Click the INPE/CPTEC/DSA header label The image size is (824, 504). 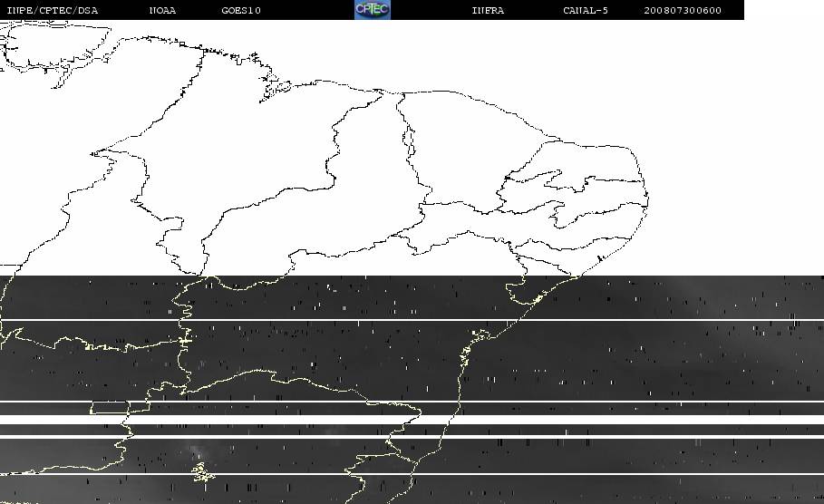52,11
